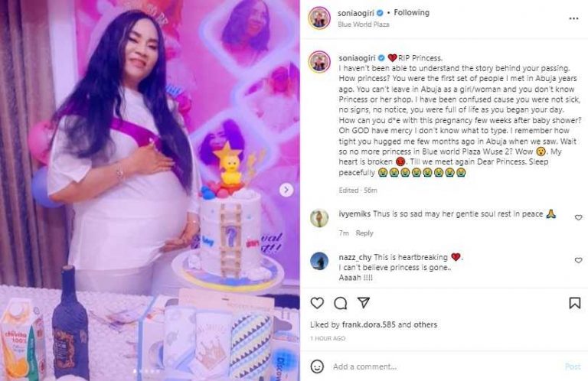Image resolution: width=588 pixels, height=381 pixels.
Task: Open ivyemiks profile avatar
Action: click(319, 218)
